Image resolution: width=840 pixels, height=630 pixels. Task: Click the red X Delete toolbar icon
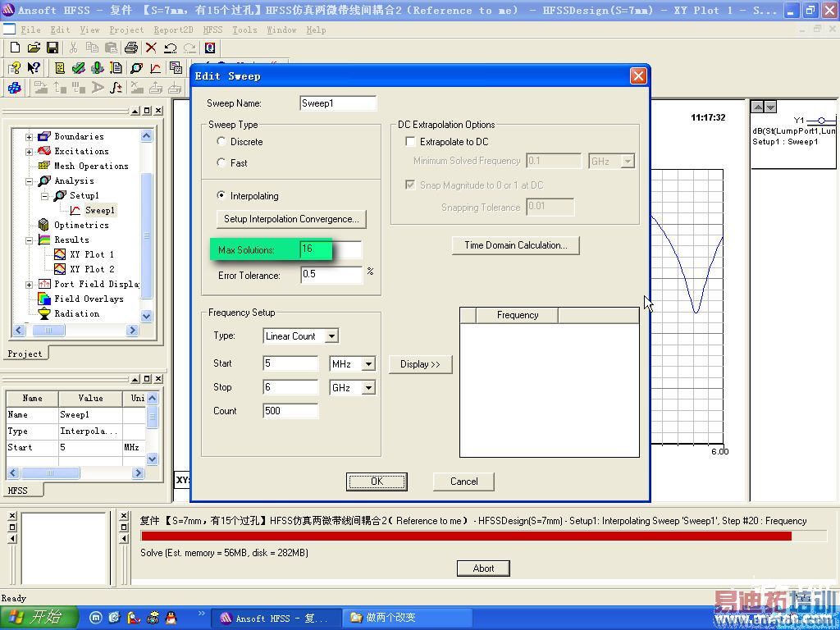[x=151, y=48]
